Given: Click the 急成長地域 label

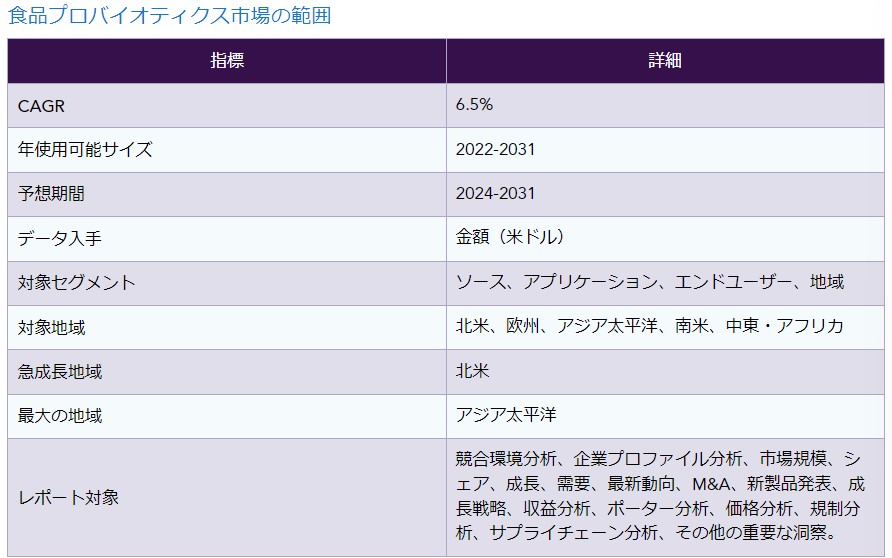Looking at the screenshot, I should 60,372.
